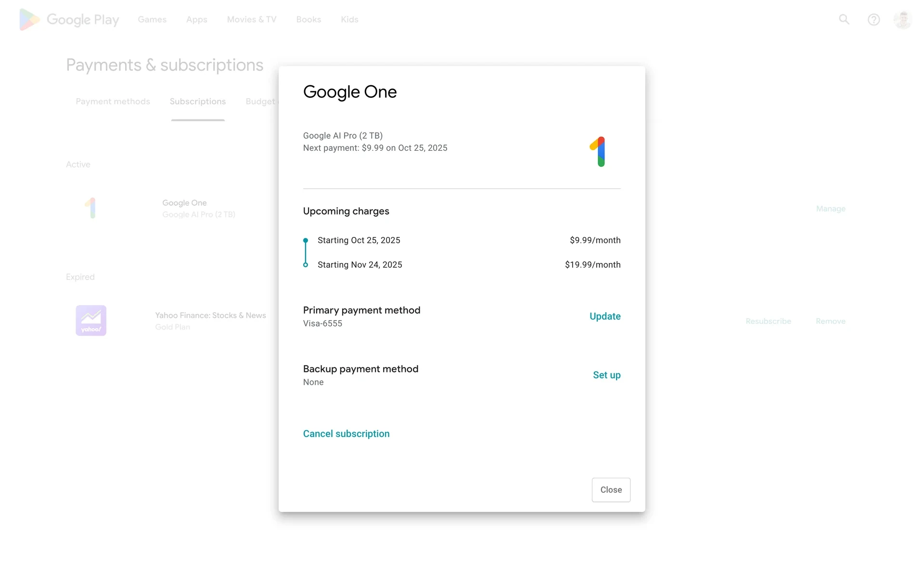The width and height of the screenshot is (924, 578).
Task: Open the account profile avatar
Action: point(903,20)
